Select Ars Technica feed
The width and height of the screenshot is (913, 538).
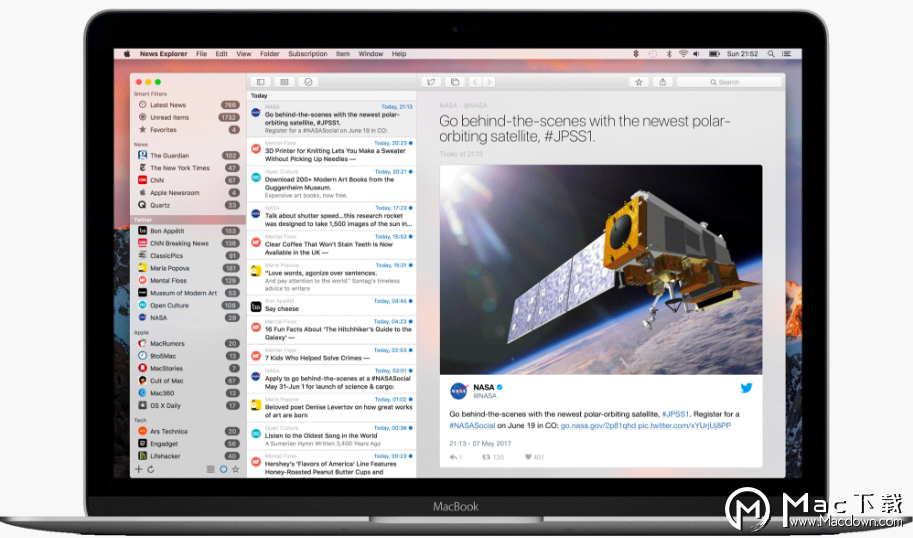(x=188, y=431)
